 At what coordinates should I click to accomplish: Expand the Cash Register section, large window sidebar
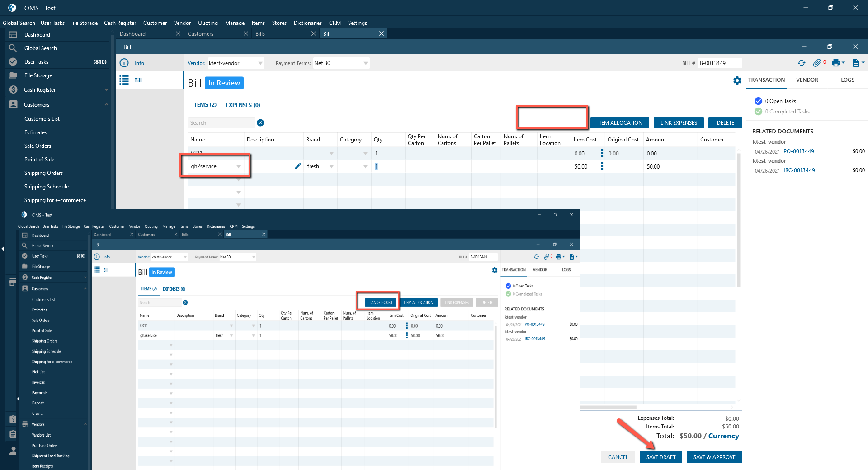pyautogui.click(x=106, y=90)
